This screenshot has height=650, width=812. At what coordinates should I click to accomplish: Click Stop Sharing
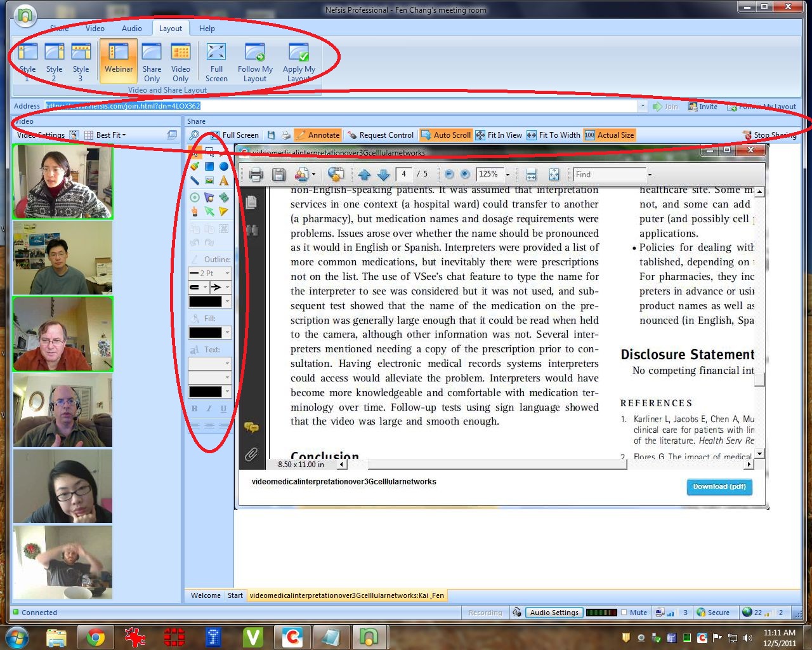pos(769,135)
